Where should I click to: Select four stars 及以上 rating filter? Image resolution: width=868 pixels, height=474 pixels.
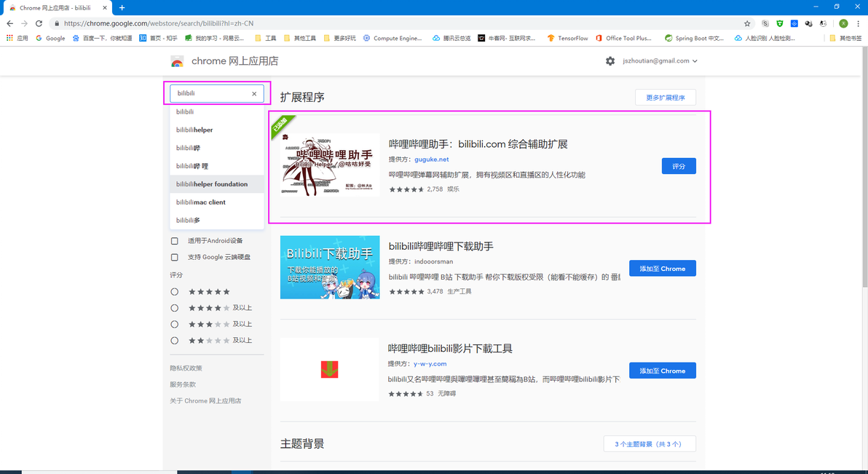[174, 308]
